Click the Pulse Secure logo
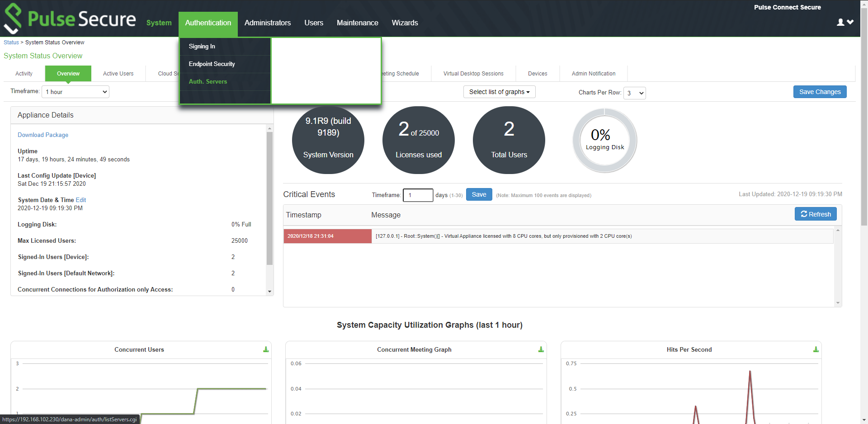Viewport: 868px width, 424px height. (70, 19)
